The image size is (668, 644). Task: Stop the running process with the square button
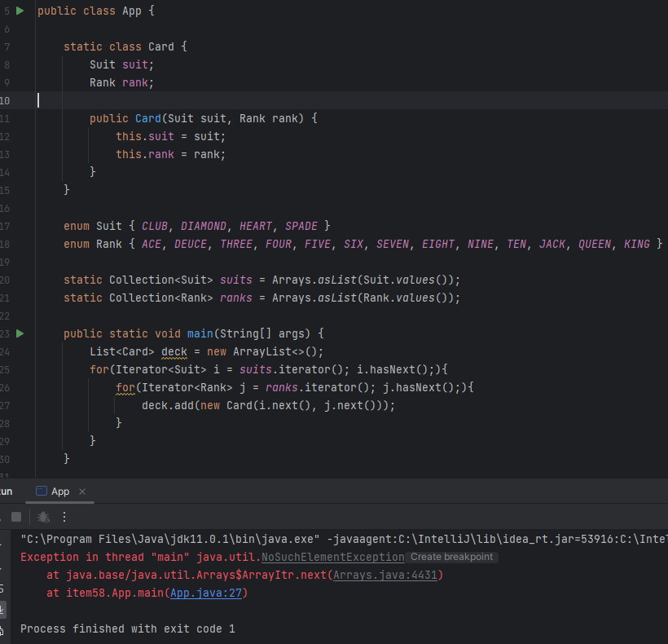[x=16, y=517]
